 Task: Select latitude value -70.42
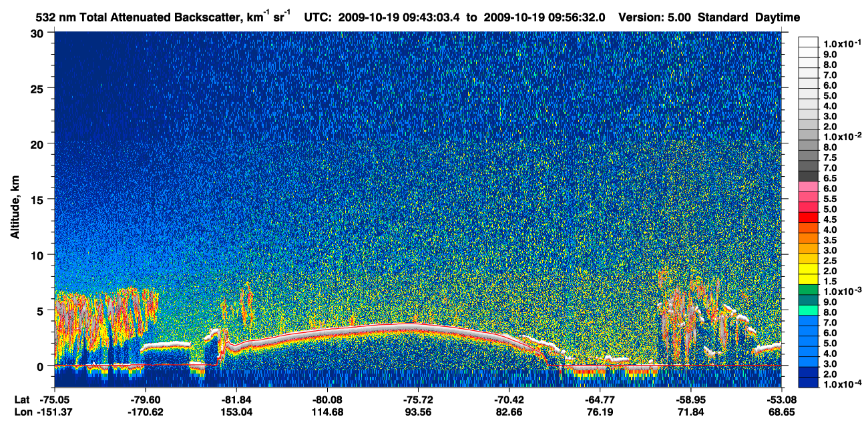pos(509,400)
